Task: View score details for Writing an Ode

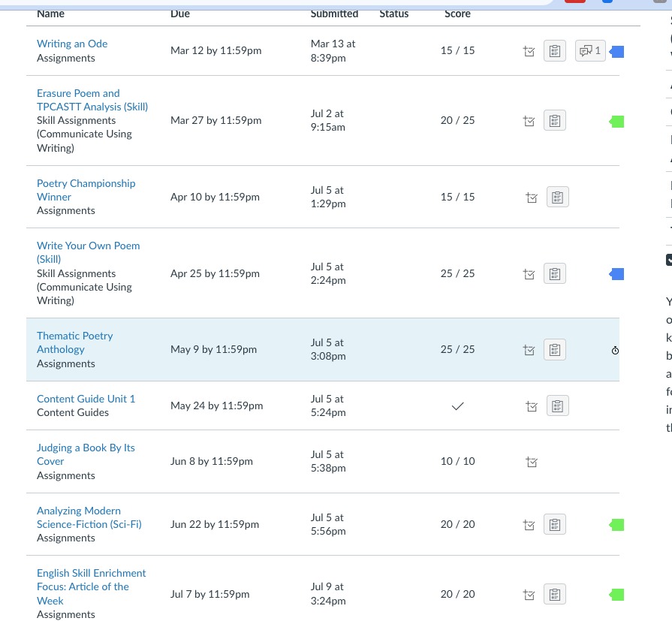Action: [x=529, y=51]
